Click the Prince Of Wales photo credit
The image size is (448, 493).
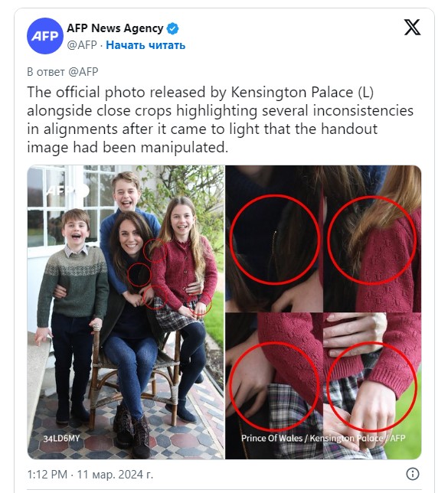[323, 438]
